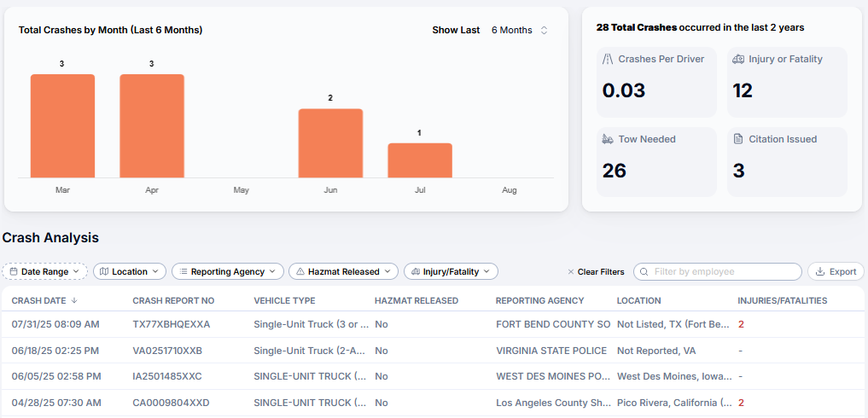Click the download icon on Export button

click(820, 271)
